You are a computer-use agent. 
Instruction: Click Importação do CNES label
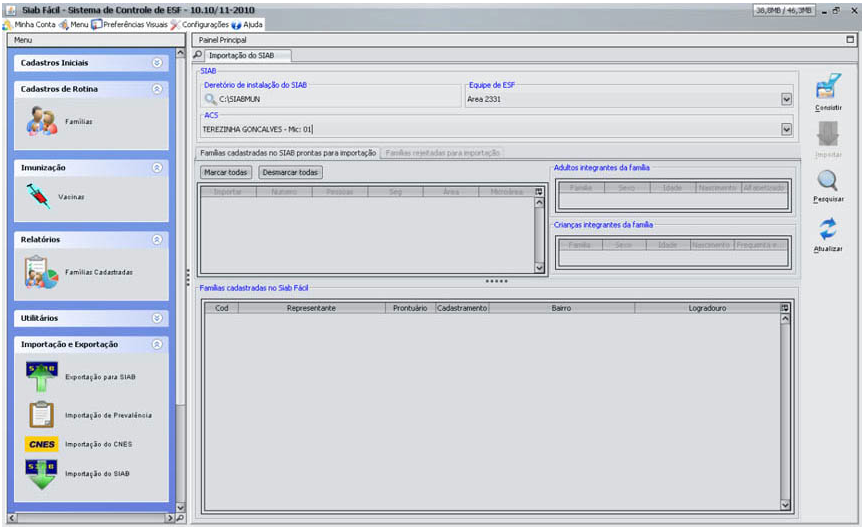coord(99,444)
